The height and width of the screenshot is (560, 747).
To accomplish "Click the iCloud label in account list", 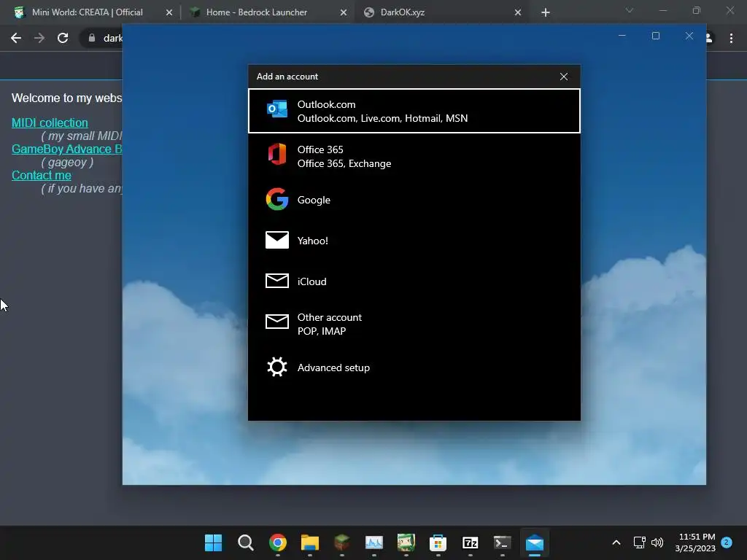I will 311,281.
